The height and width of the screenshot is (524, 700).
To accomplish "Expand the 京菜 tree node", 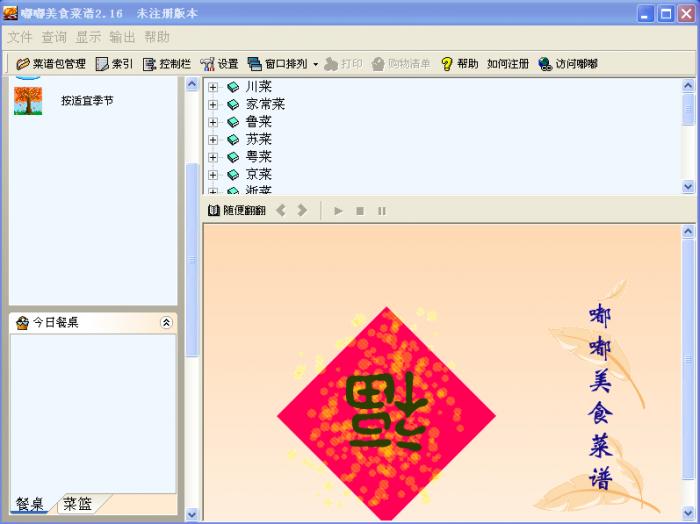I will [x=213, y=175].
